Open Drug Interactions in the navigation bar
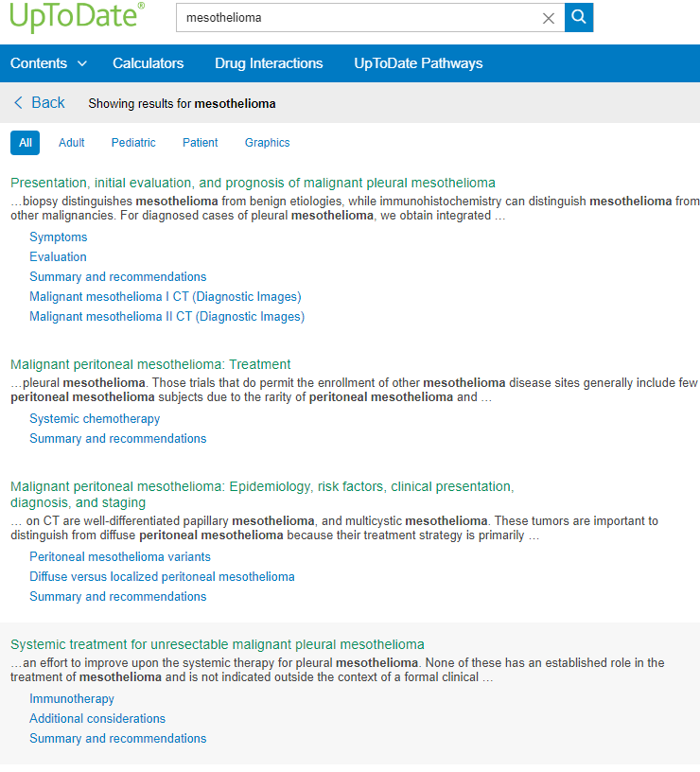The width and height of the screenshot is (700, 772). click(x=269, y=63)
